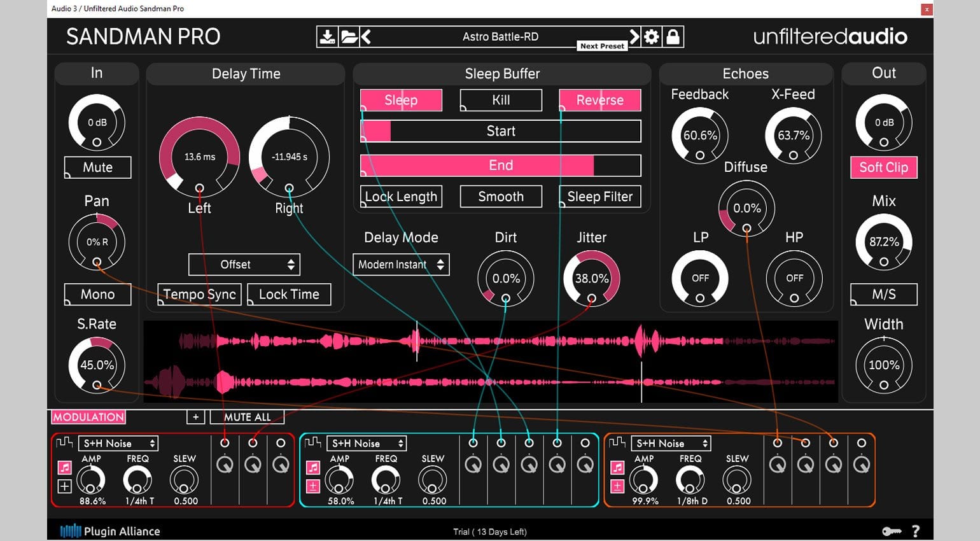Open the preset folder browser icon
The height and width of the screenshot is (541, 980).
(349, 37)
